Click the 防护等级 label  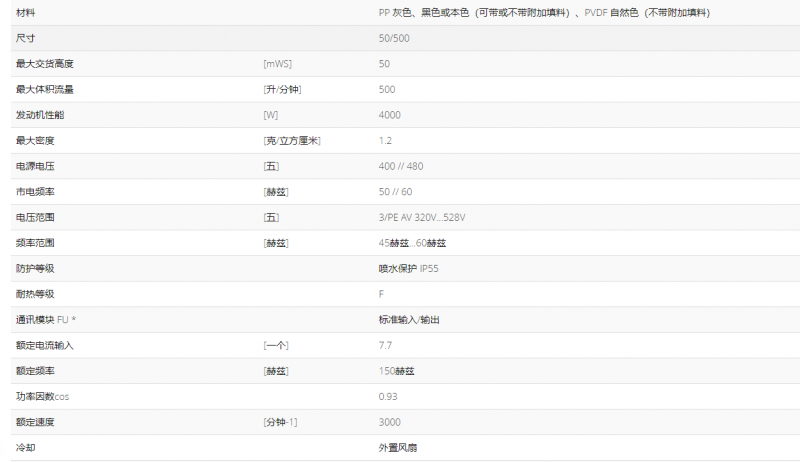click(x=35, y=268)
